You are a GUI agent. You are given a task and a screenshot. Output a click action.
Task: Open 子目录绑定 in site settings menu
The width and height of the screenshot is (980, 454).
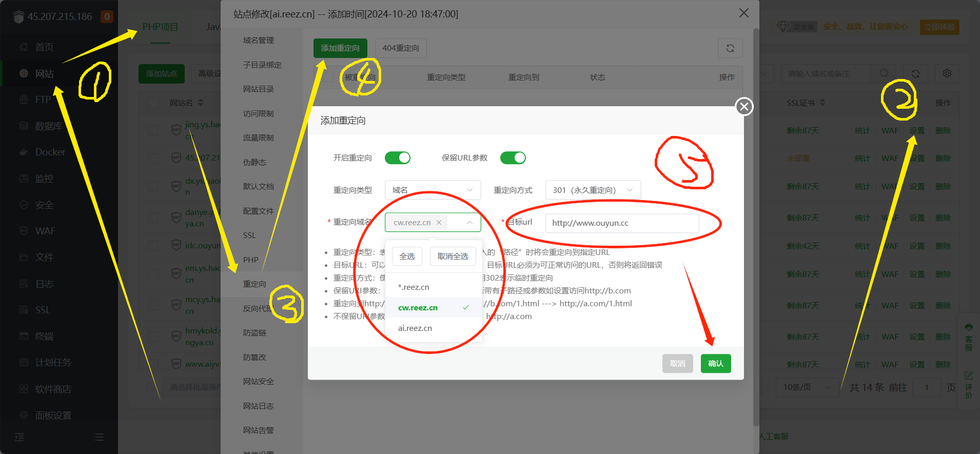[262, 65]
